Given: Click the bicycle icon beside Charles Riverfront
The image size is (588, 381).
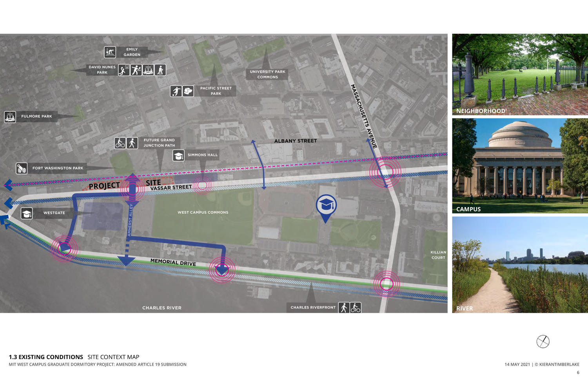Looking at the screenshot, I should [356, 308].
